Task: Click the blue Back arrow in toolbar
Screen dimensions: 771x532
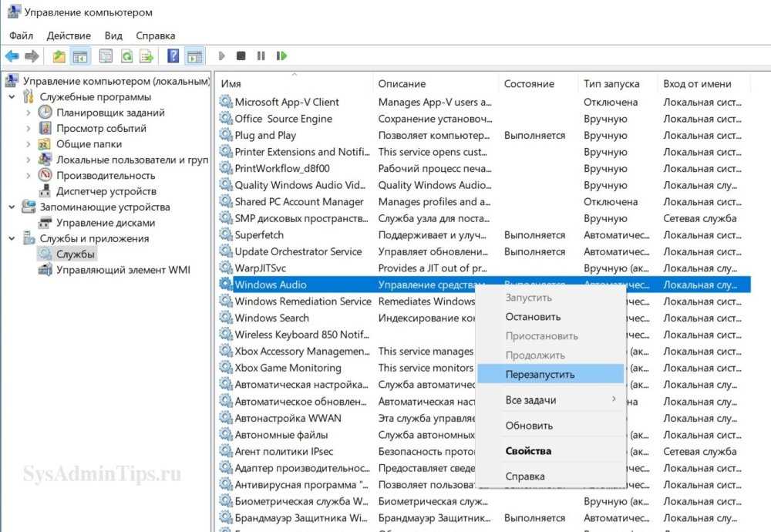Action: point(12,56)
